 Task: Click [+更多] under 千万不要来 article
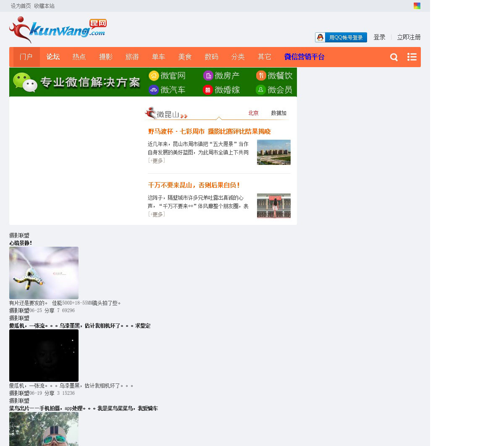click(x=156, y=214)
